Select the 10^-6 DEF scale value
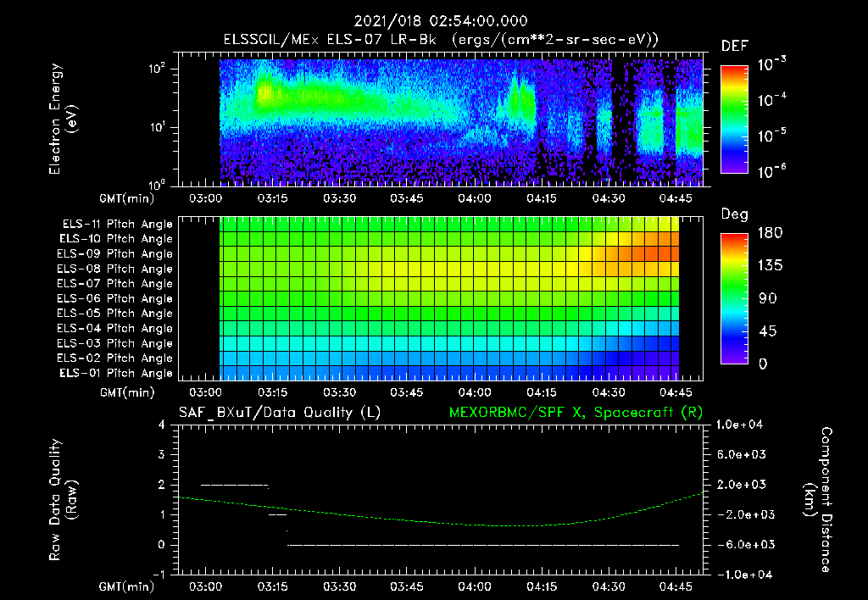Screen dimensions: 868x600 771,171
